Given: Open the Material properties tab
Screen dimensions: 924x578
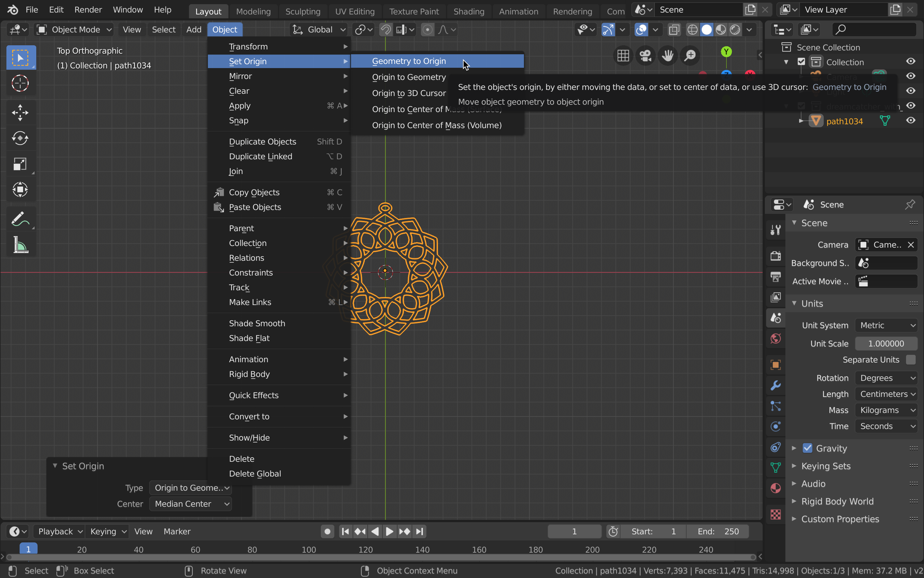Looking at the screenshot, I should coord(775,488).
